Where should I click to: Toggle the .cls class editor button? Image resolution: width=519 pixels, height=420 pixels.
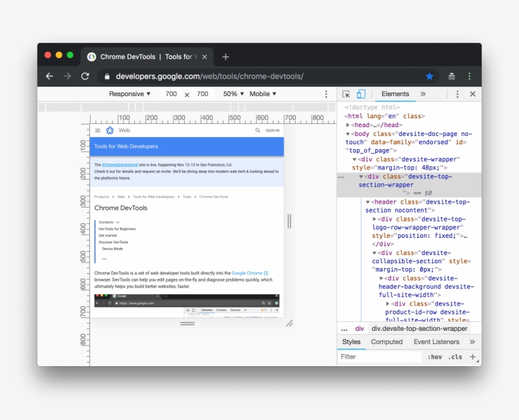[455, 357]
